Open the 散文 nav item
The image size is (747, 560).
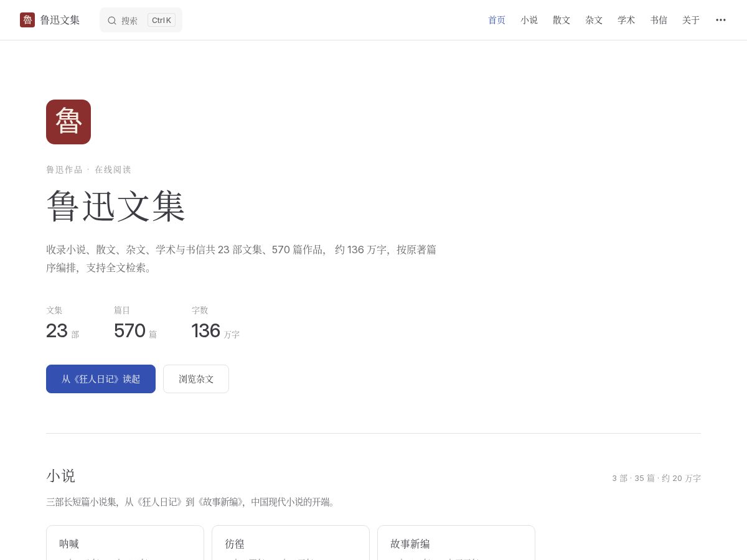tap(561, 20)
